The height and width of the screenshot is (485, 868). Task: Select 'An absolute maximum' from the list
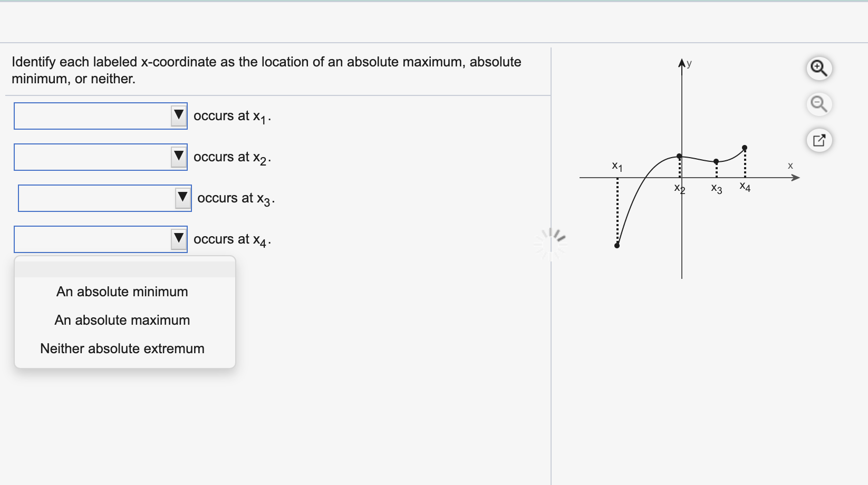[123, 320]
